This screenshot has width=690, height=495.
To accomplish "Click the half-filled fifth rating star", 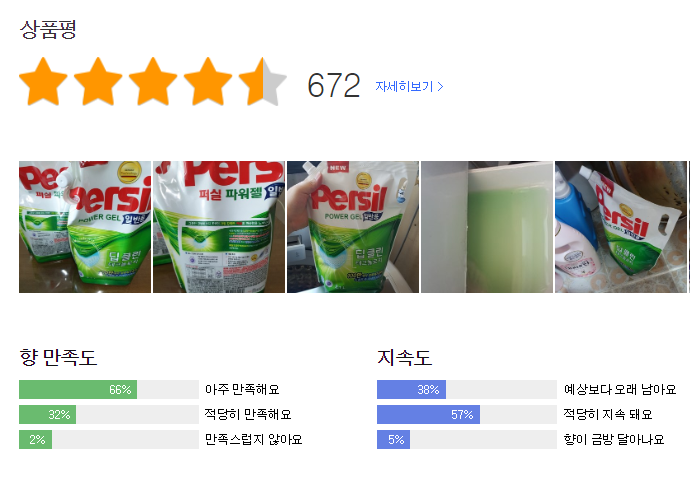I will pos(262,82).
